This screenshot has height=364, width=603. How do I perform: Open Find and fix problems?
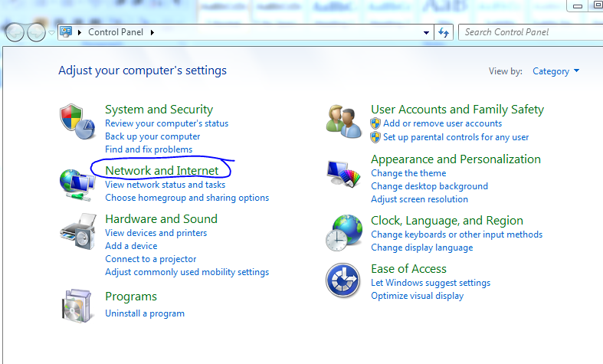click(149, 149)
